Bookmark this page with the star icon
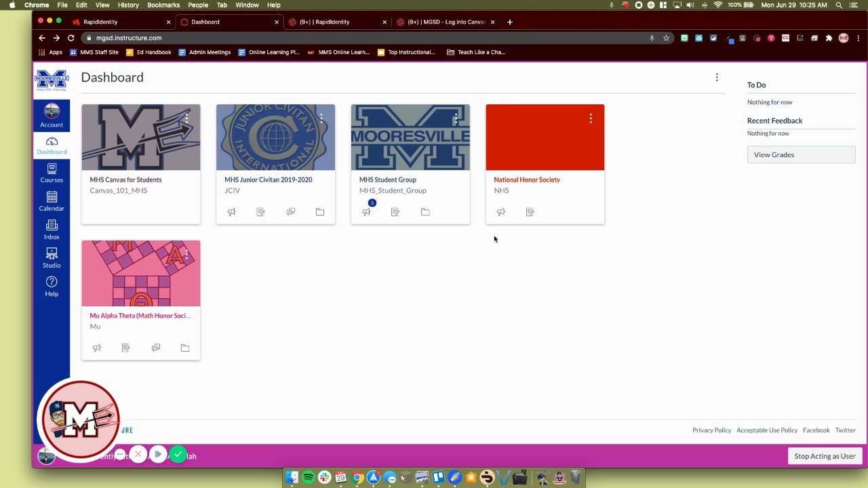The width and height of the screenshot is (868, 488). coord(666,38)
